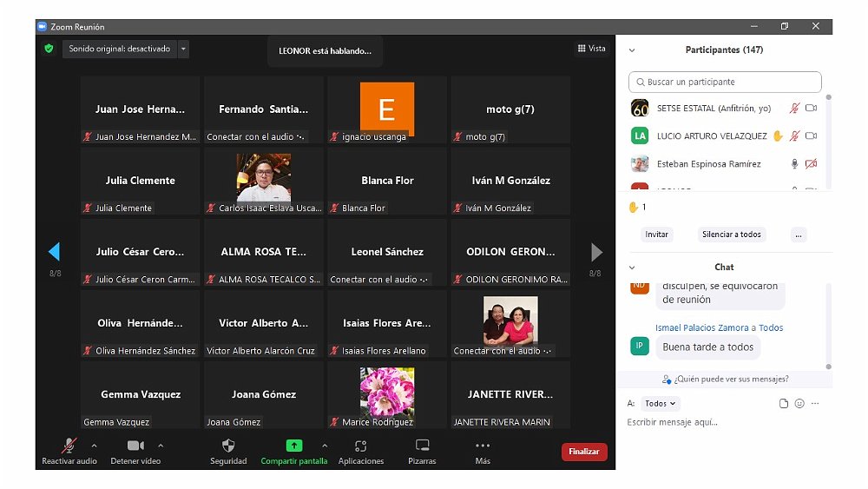Toggle Reactivar audio microphone
Viewport: 868px width, 489px height.
coord(69,446)
